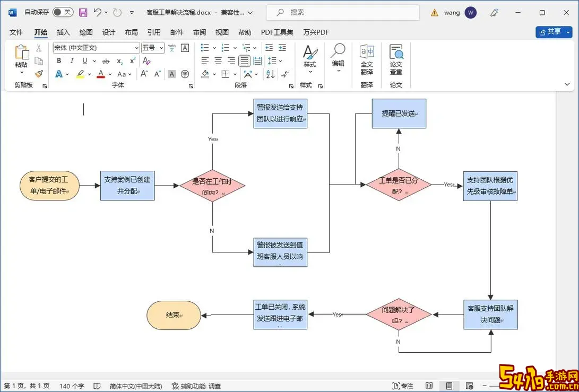579x392 pixels.
Task: Click the search box in title bar
Action: (343, 13)
